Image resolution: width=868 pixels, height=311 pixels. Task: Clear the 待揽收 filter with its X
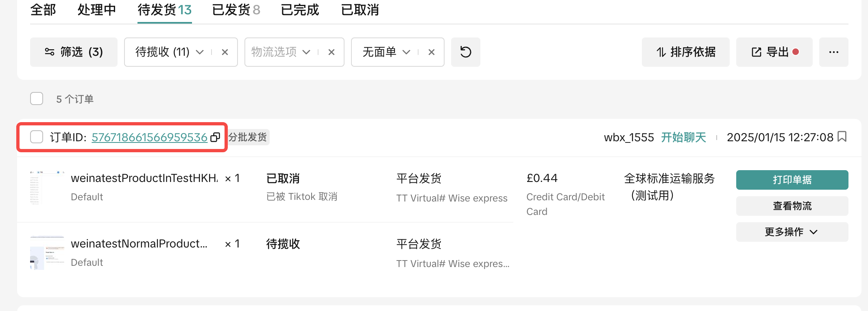coord(225,52)
